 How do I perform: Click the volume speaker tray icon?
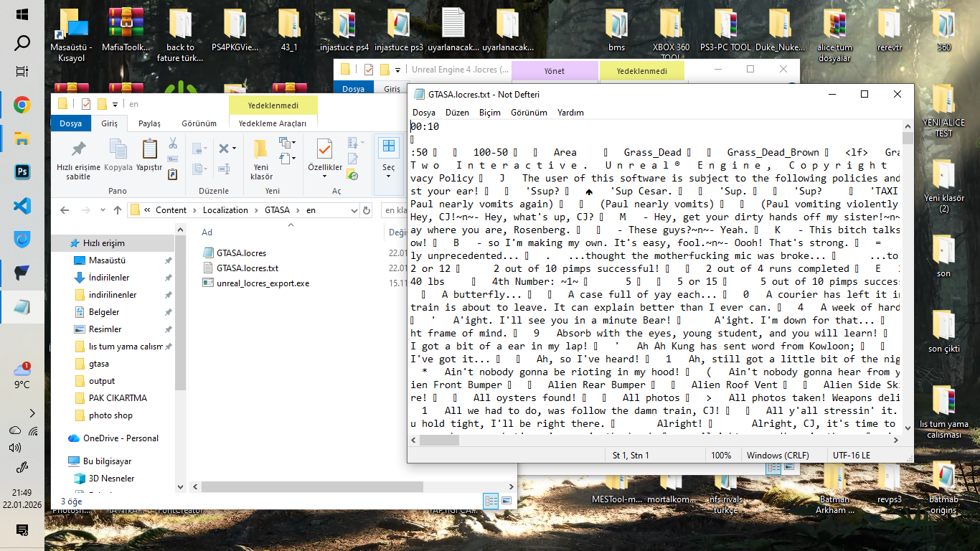14,448
